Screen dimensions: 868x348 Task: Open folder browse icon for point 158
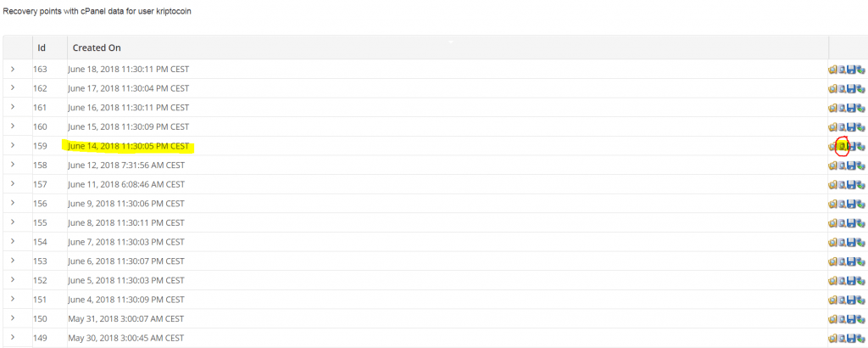click(832, 166)
